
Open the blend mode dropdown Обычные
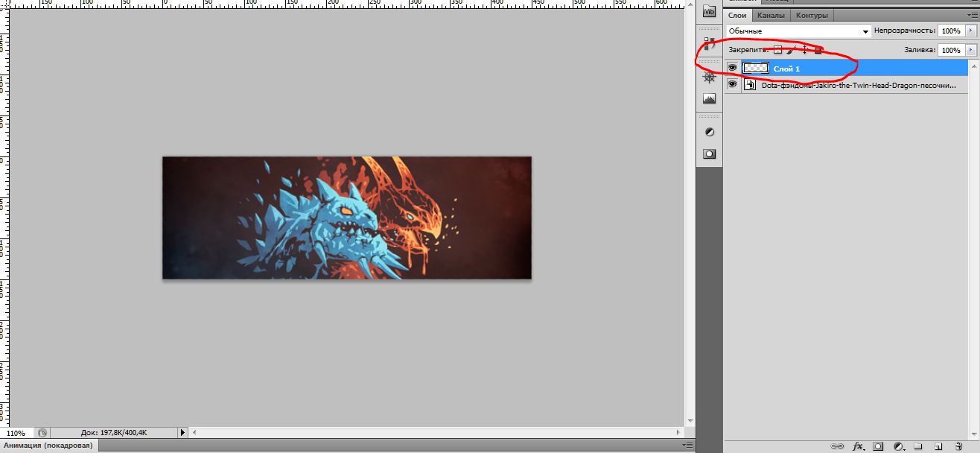(798, 31)
